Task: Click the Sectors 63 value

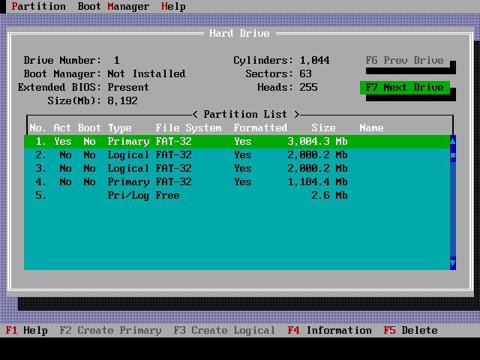Action: tap(306, 74)
